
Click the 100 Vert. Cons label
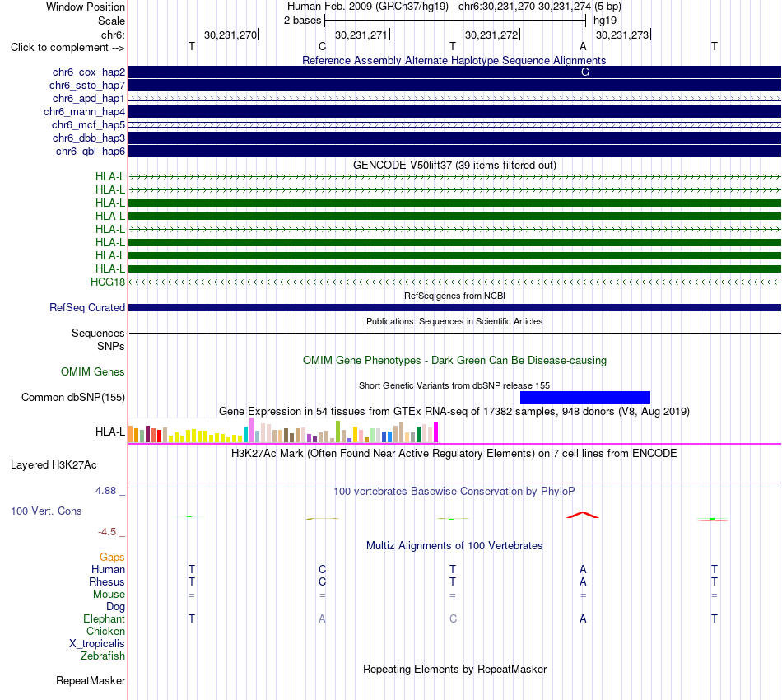pos(46,511)
